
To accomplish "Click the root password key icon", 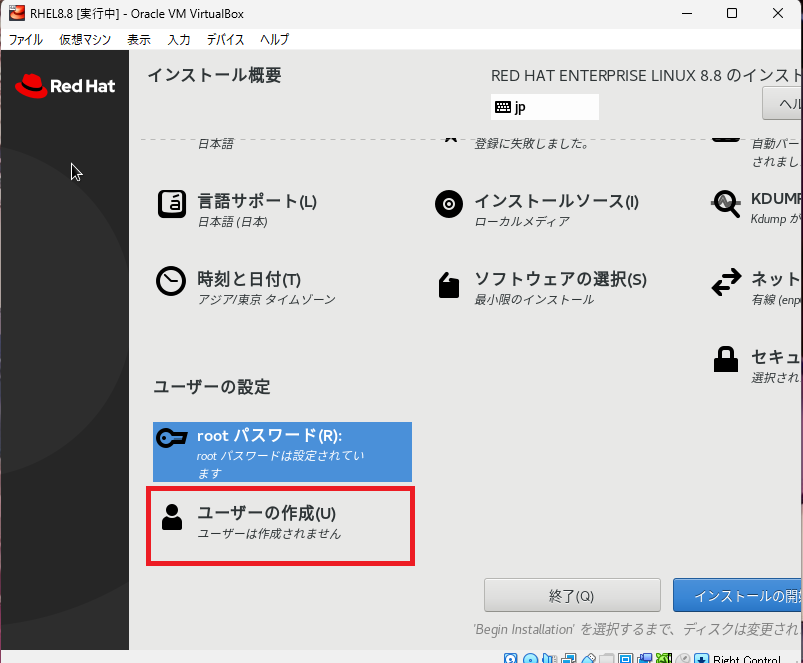I will 172,438.
